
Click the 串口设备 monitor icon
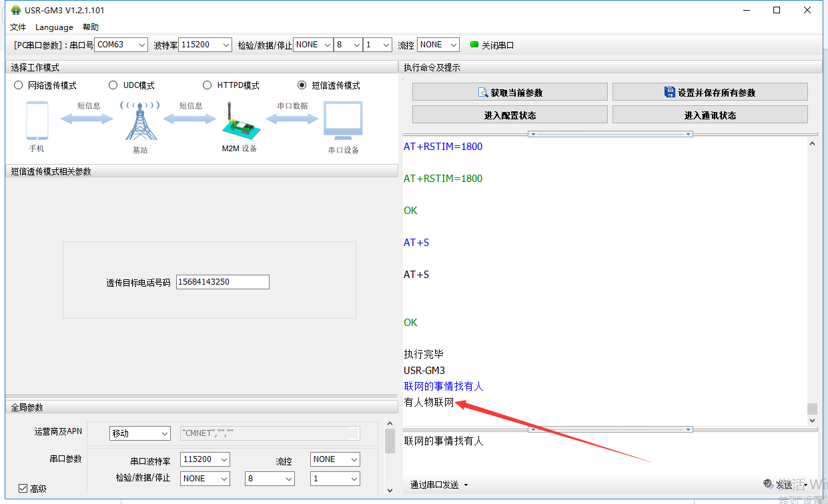[343, 121]
